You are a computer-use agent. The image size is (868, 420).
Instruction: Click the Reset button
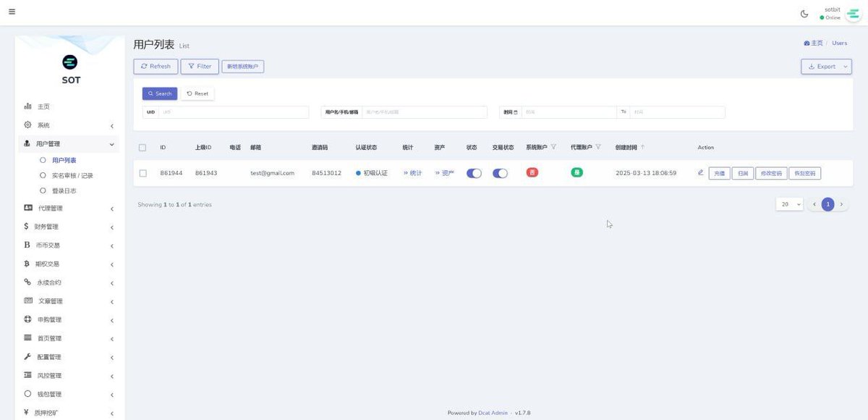pyautogui.click(x=197, y=93)
